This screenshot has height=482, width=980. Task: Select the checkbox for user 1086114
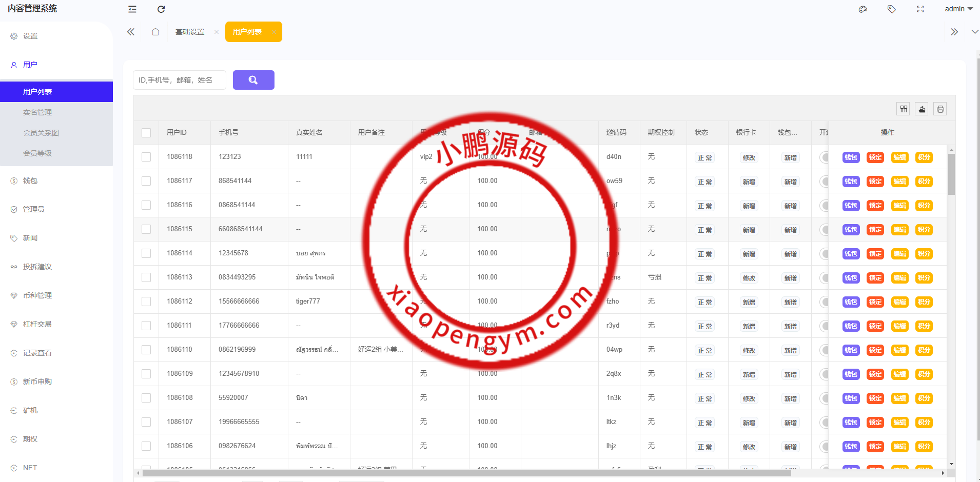point(146,253)
